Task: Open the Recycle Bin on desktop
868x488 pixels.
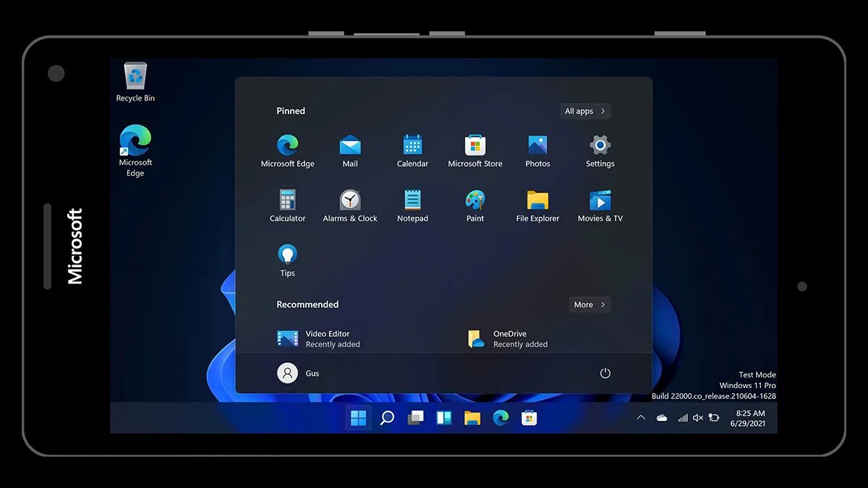Action: (x=135, y=82)
